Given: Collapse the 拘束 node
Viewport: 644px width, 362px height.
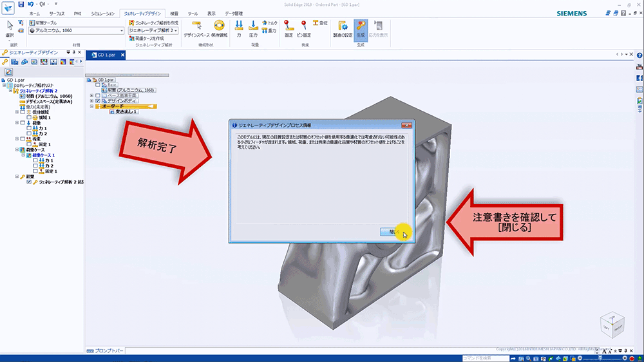Looking at the screenshot, I should click(x=17, y=139).
